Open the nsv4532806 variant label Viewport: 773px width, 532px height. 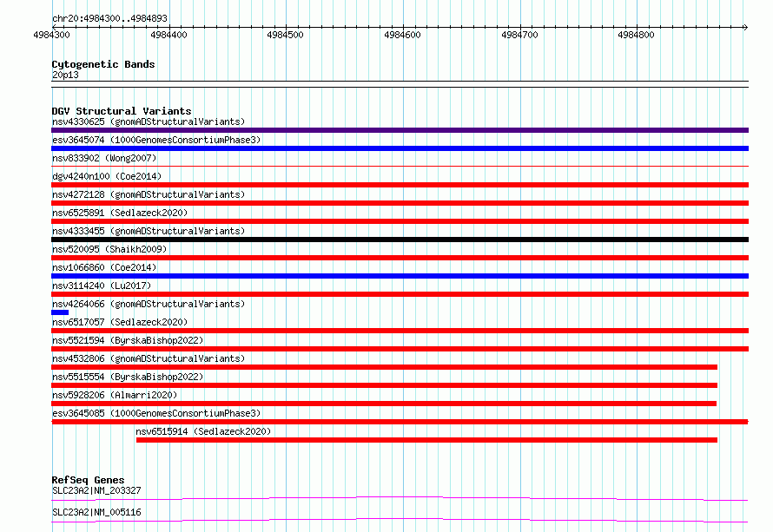149,358
